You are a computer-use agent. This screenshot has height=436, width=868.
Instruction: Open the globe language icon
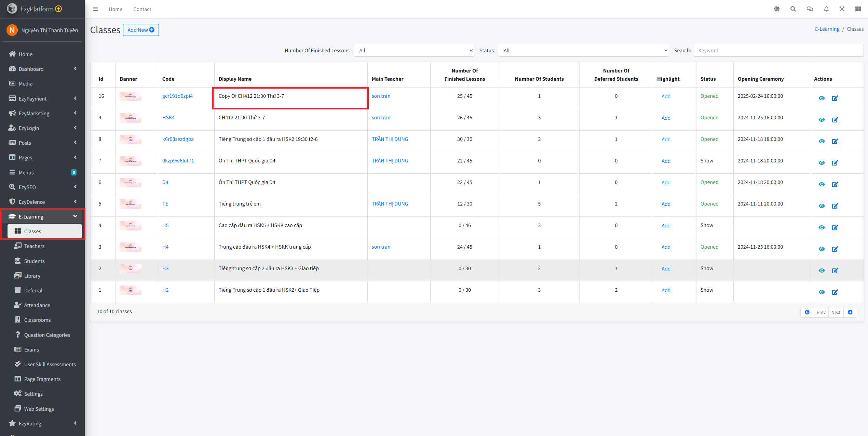click(777, 9)
